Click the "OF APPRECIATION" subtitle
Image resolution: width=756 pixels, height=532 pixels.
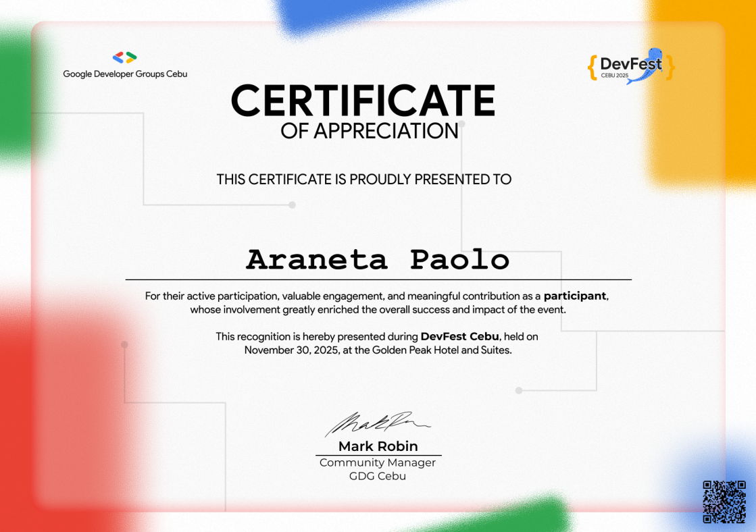(370, 131)
